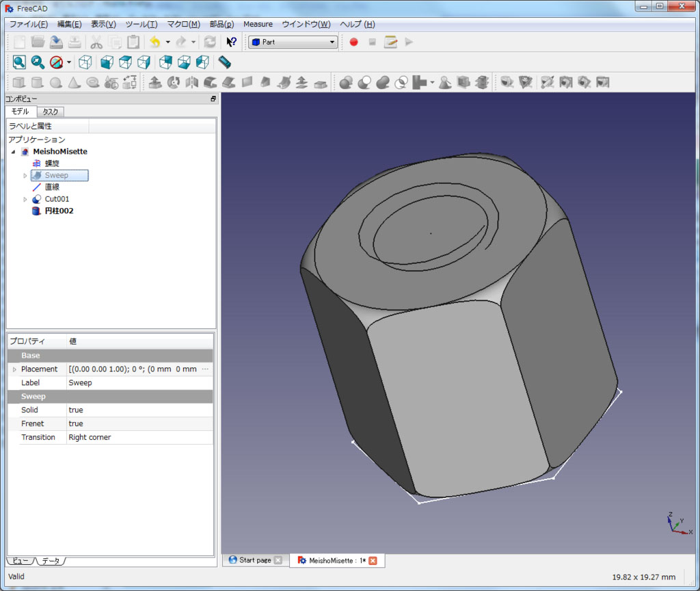Image resolution: width=700 pixels, height=591 pixels.
Task: Open the ファイル(F) menu
Action: coord(29,24)
